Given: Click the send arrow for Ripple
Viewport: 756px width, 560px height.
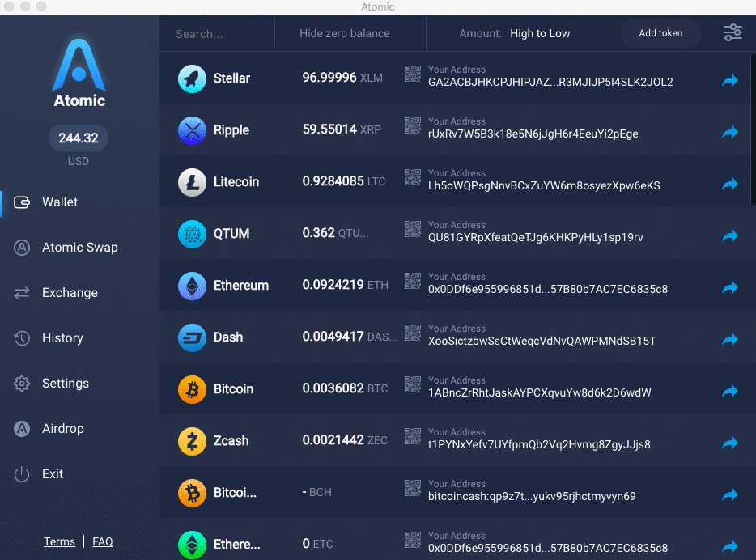Looking at the screenshot, I should (730, 132).
